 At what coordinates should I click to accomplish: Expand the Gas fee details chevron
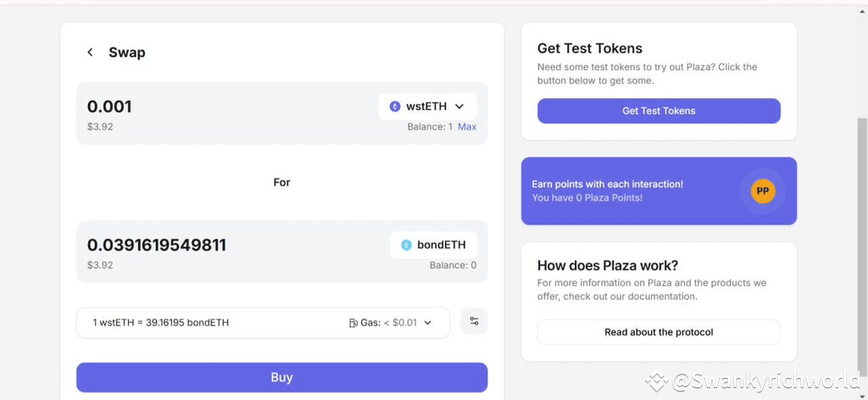(428, 323)
